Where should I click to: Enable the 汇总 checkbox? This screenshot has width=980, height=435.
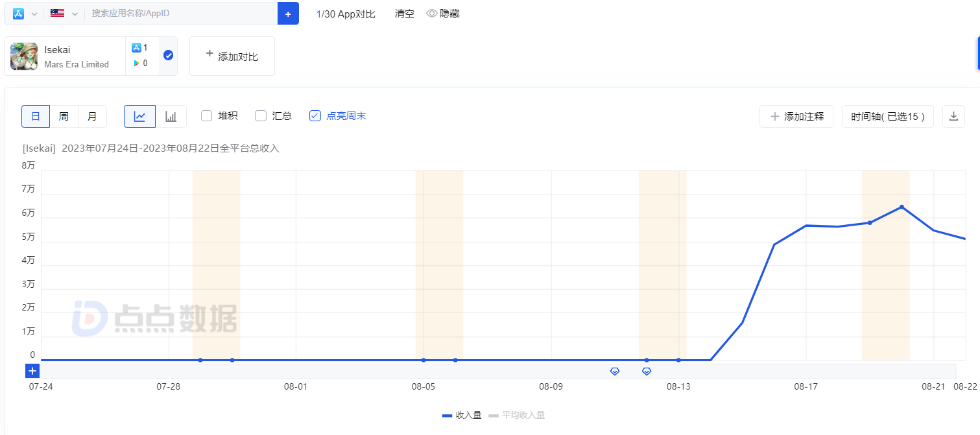point(261,116)
